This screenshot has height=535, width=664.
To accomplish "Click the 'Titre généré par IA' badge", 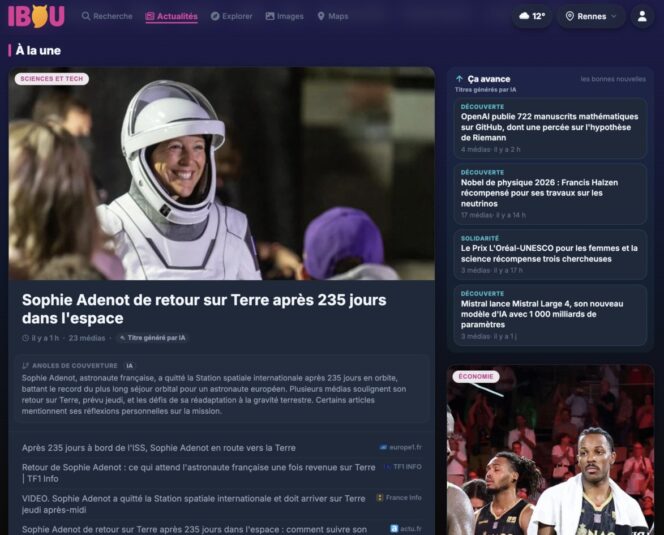I will 152,338.
